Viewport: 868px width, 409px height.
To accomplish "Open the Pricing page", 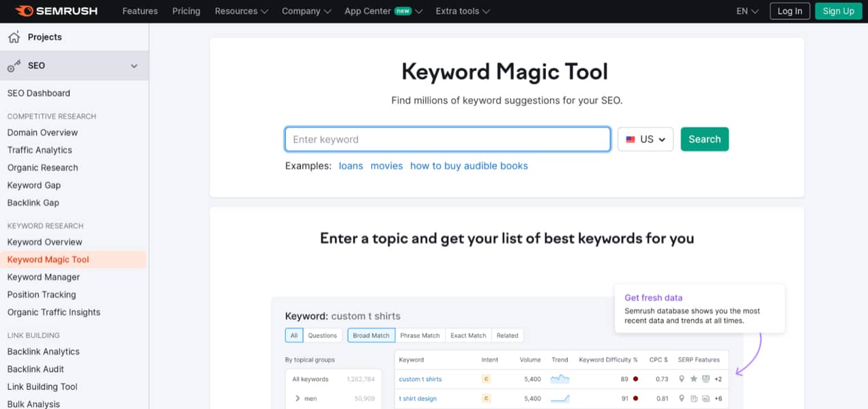I will coord(186,11).
